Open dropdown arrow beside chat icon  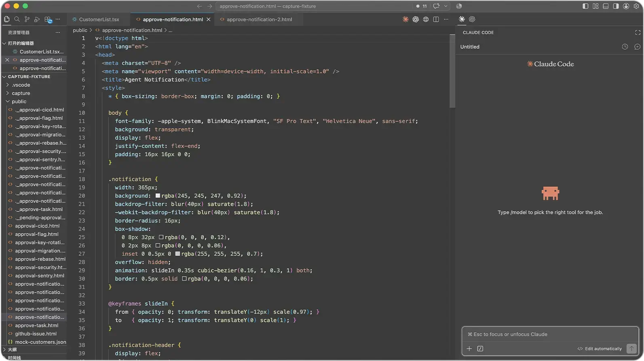pos(446,6)
